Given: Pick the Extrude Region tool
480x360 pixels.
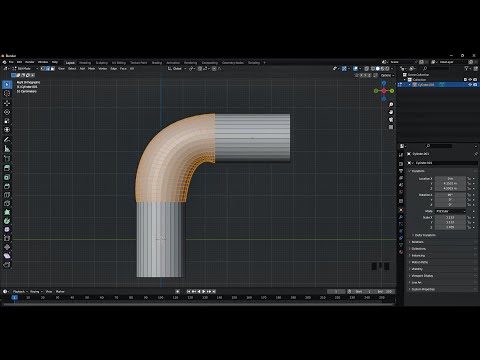Looking at the screenshot, I should click(7, 168).
